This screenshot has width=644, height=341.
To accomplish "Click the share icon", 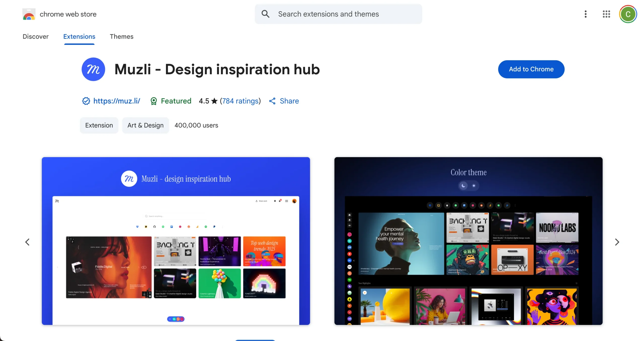I will pyautogui.click(x=272, y=101).
